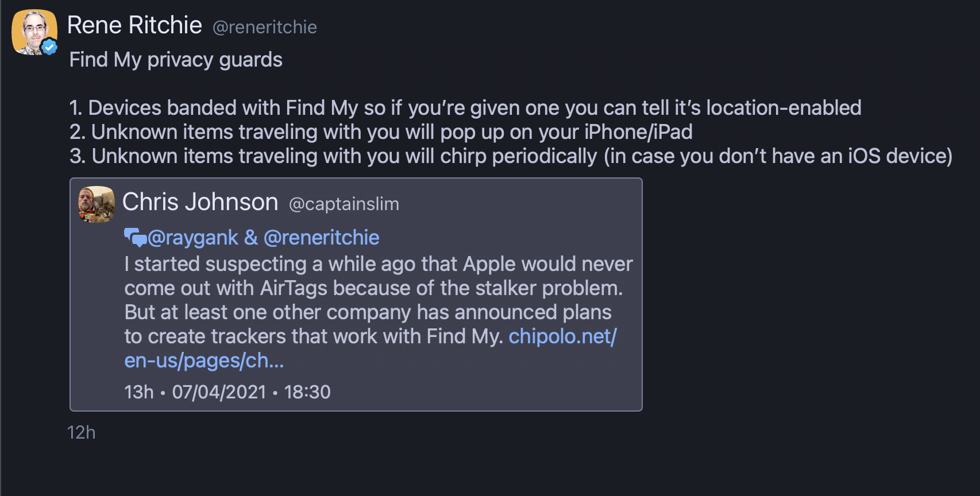Open the Chris Johnson display name
Screen dimensions: 980x496
point(200,202)
